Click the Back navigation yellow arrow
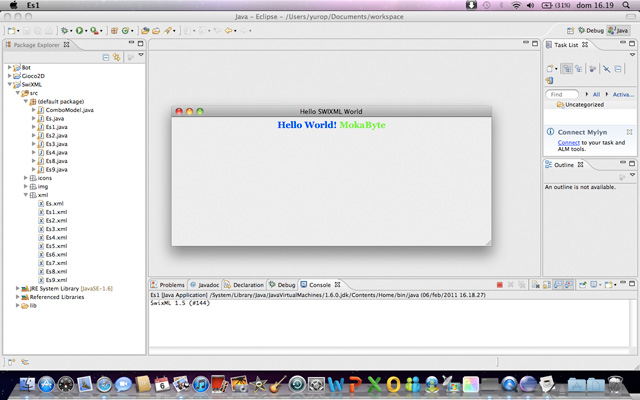 pos(229,31)
